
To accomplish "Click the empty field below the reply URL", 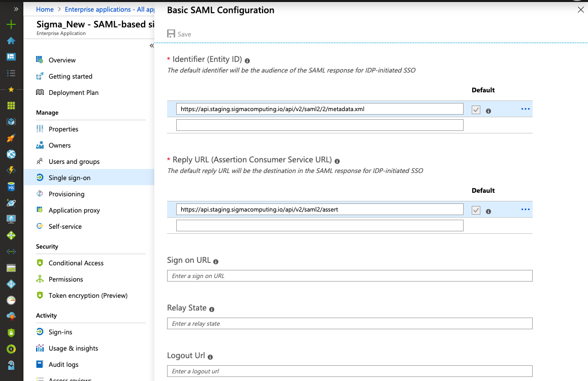I will coord(320,226).
